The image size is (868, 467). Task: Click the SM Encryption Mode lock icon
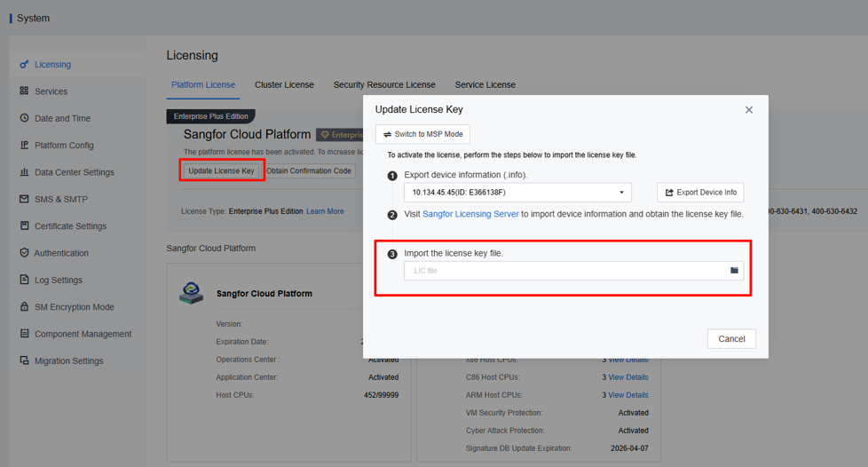pos(24,306)
